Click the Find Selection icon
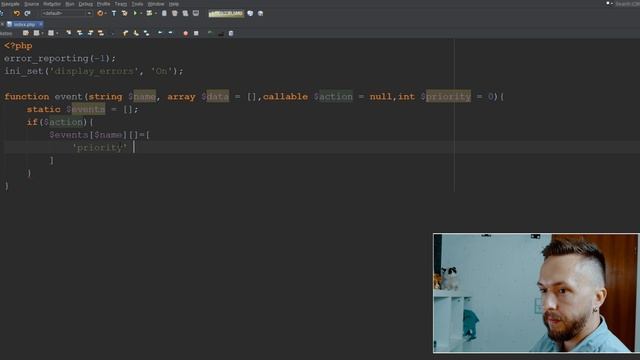Screen dimensions: 640x360 (69, 33)
